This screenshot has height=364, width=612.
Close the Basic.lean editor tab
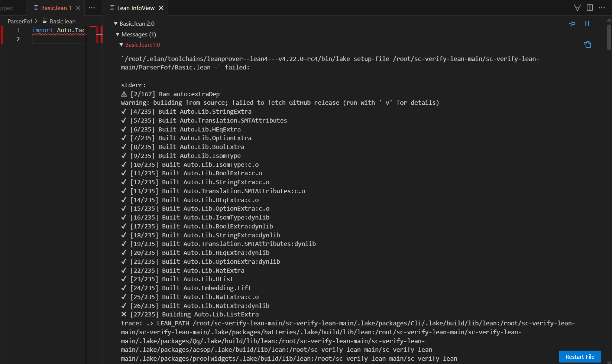(x=78, y=8)
